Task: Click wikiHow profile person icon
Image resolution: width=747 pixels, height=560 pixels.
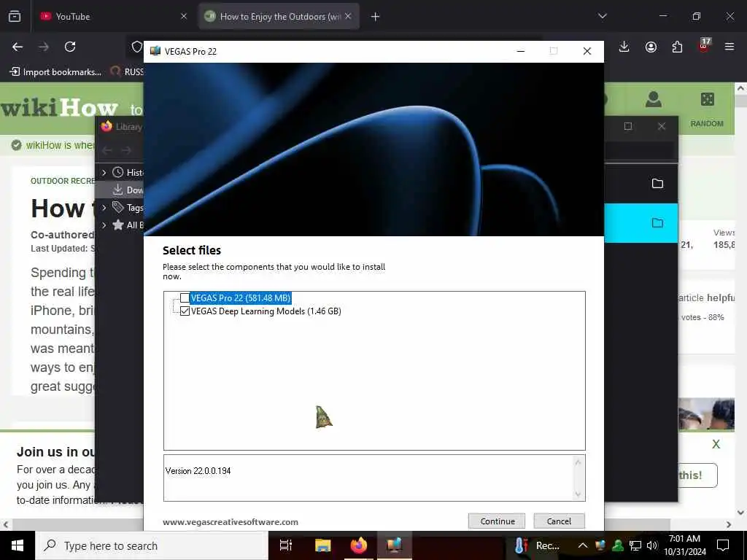Action: click(654, 99)
